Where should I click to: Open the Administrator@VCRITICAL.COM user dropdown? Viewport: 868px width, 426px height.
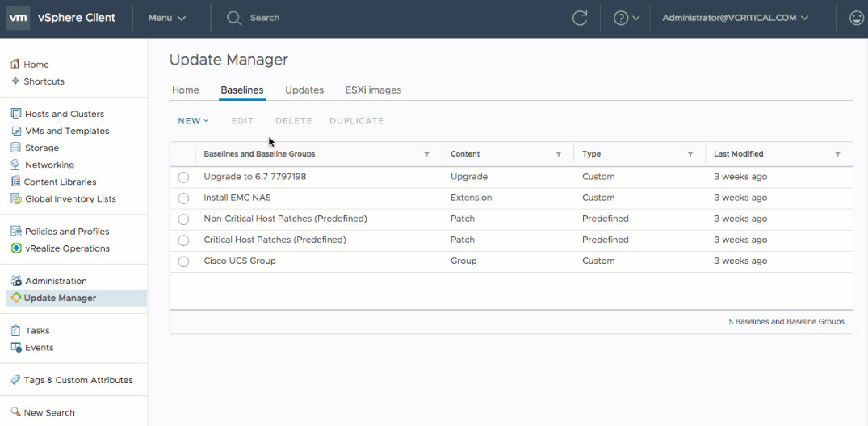pos(735,18)
